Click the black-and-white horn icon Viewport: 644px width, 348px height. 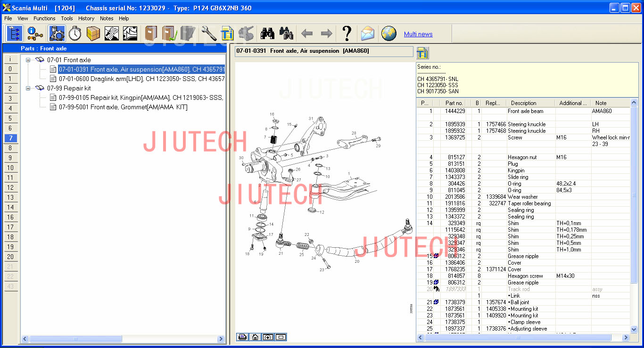(130, 33)
